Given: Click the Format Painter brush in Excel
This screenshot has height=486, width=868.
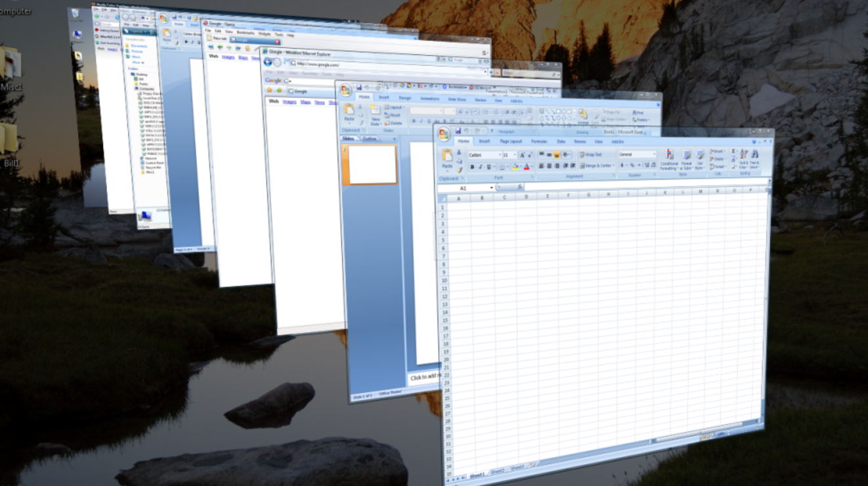Looking at the screenshot, I should (459, 171).
